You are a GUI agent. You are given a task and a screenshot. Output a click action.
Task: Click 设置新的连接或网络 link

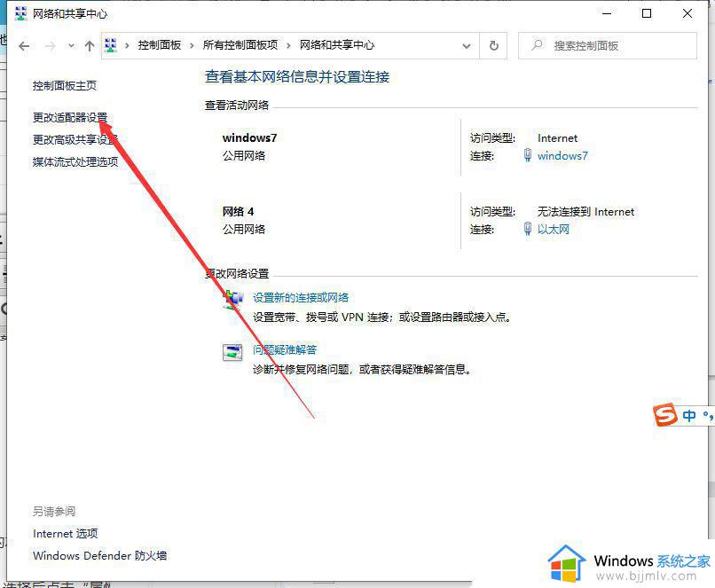pyautogui.click(x=301, y=298)
